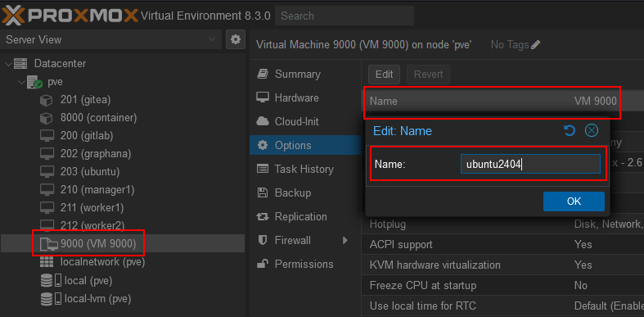
Task: Select the Freeze CPU at startup row
Action: [x=502, y=285]
